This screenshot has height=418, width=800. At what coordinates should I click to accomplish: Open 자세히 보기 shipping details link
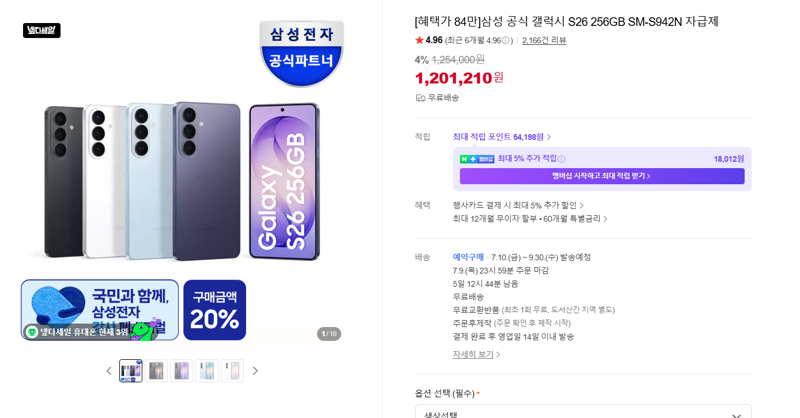[476, 354]
